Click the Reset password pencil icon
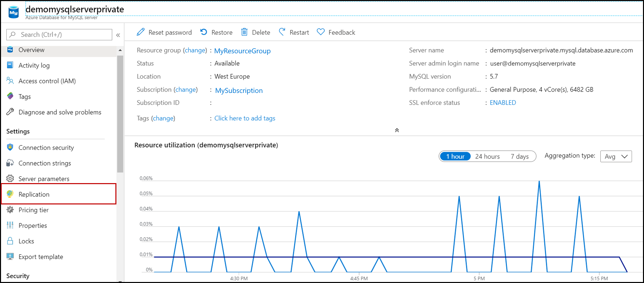 coord(141,32)
